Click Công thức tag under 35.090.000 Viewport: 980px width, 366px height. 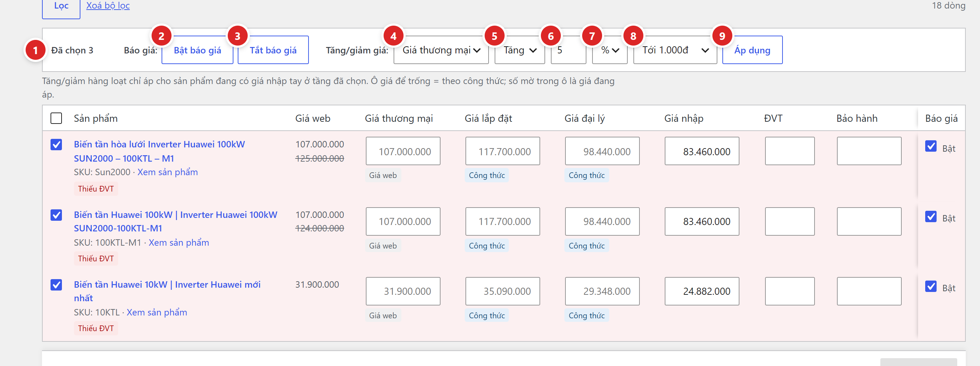(x=487, y=316)
